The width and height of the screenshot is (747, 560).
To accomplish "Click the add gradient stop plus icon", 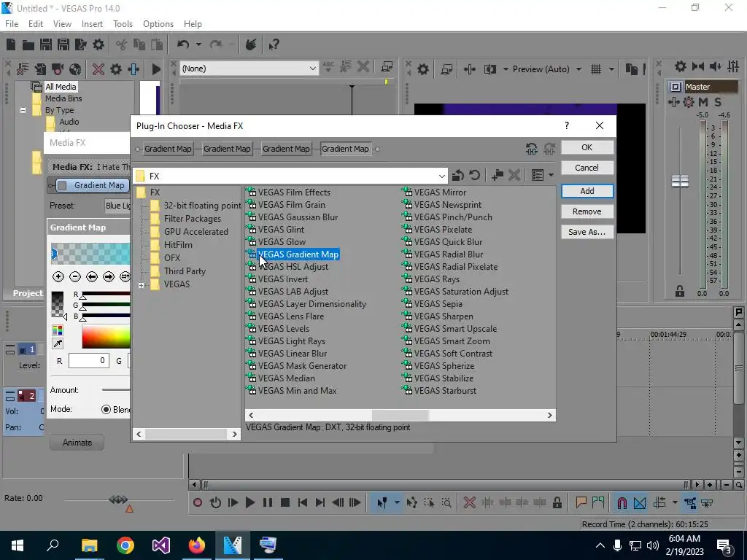I will click(58, 276).
